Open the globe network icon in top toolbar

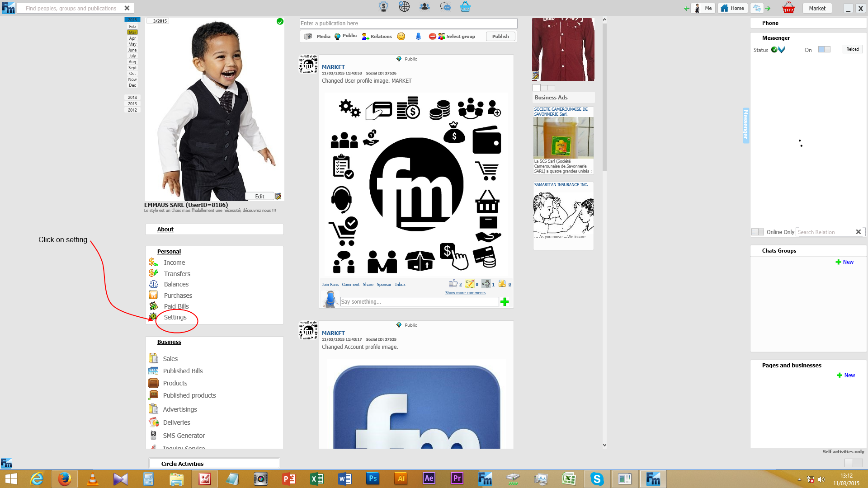point(404,7)
